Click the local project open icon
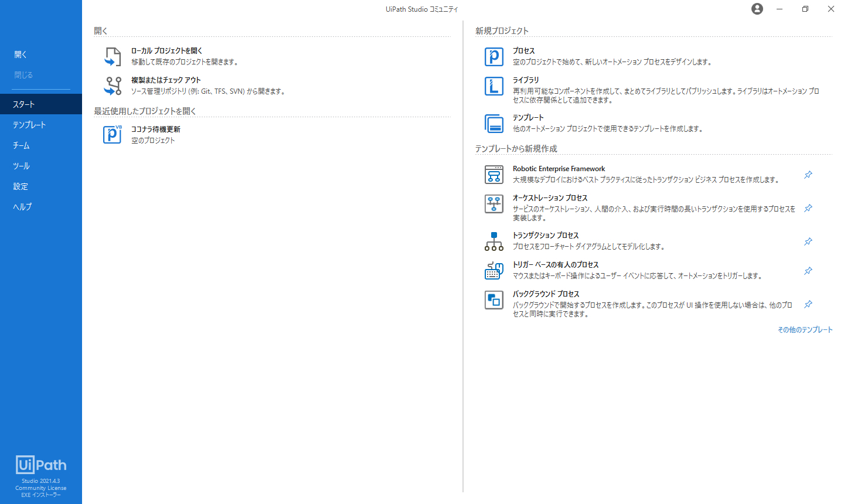The width and height of the screenshot is (844, 504). [x=113, y=57]
